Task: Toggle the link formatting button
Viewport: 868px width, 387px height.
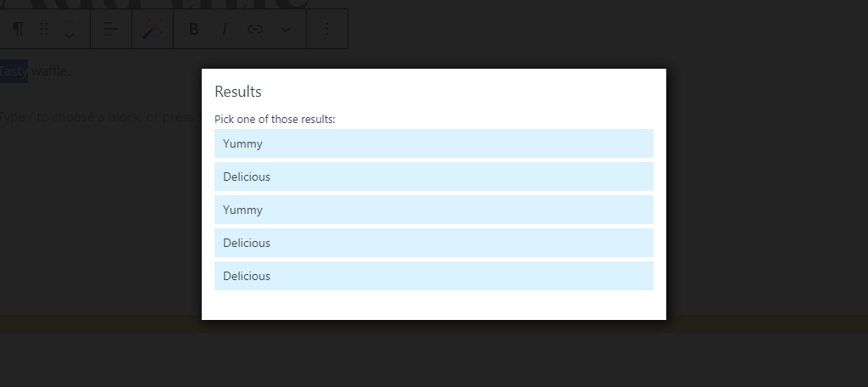Action: [254, 29]
